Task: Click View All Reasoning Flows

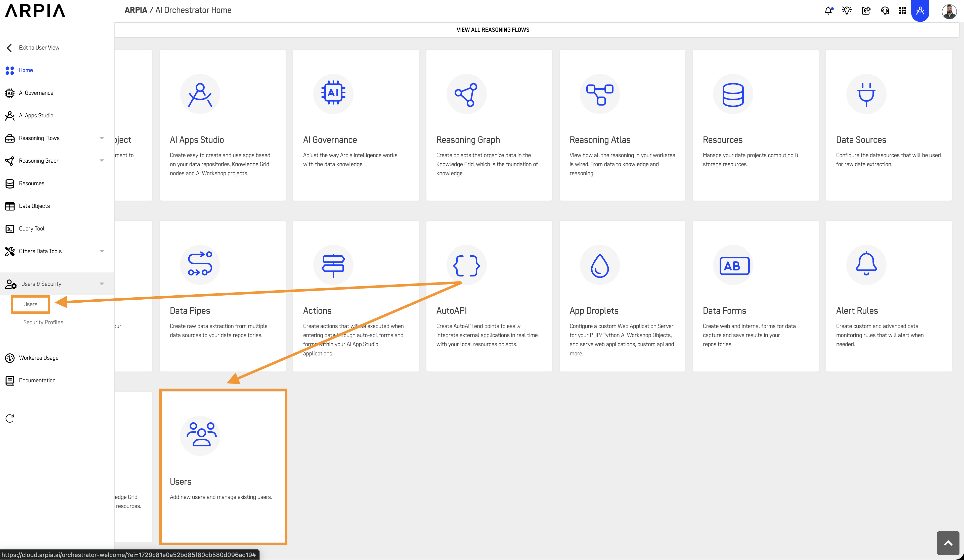Action: pyautogui.click(x=493, y=30)
